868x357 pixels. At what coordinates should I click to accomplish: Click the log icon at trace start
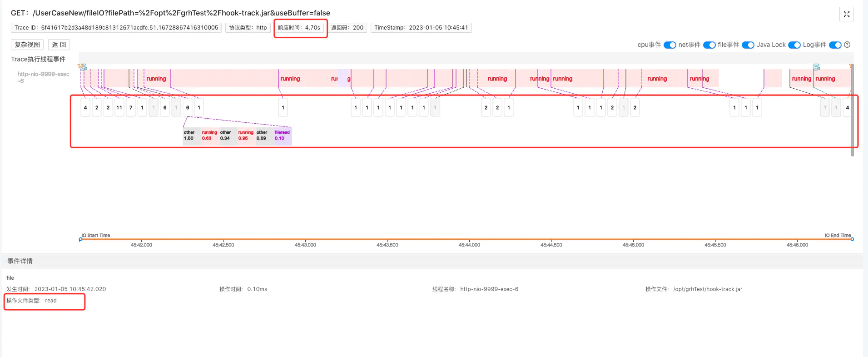84,67
